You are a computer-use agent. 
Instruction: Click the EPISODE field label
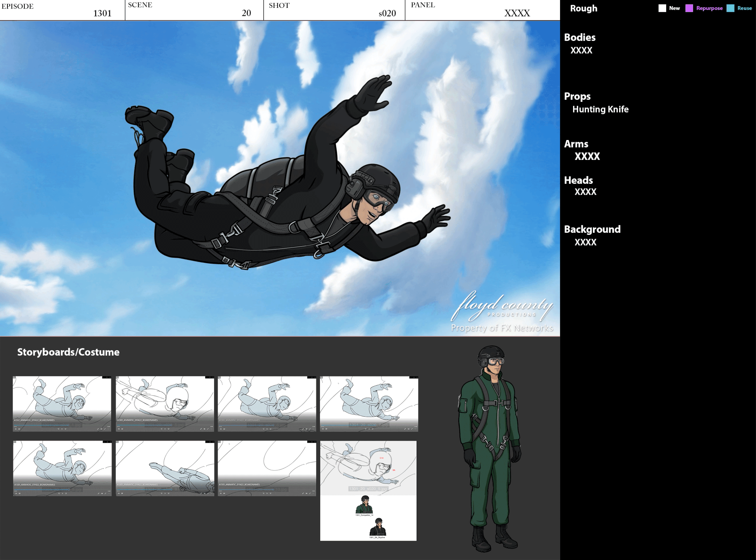click(18, 6)
